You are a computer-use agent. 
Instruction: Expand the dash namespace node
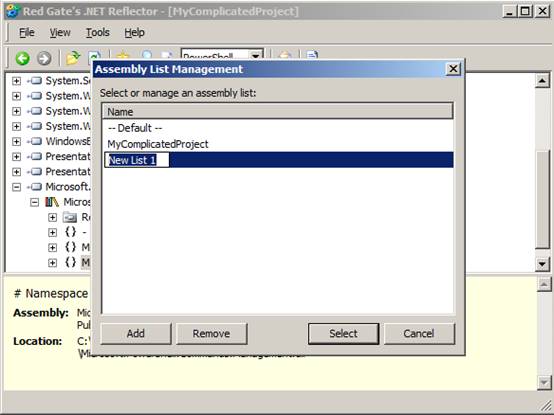(x=52, y=232)
